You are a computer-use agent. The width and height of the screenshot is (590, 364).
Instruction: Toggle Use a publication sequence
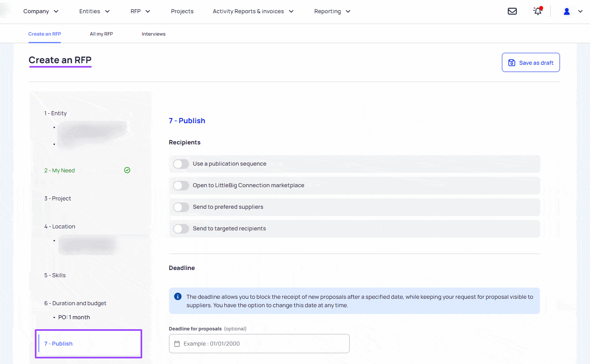[181, 164]
